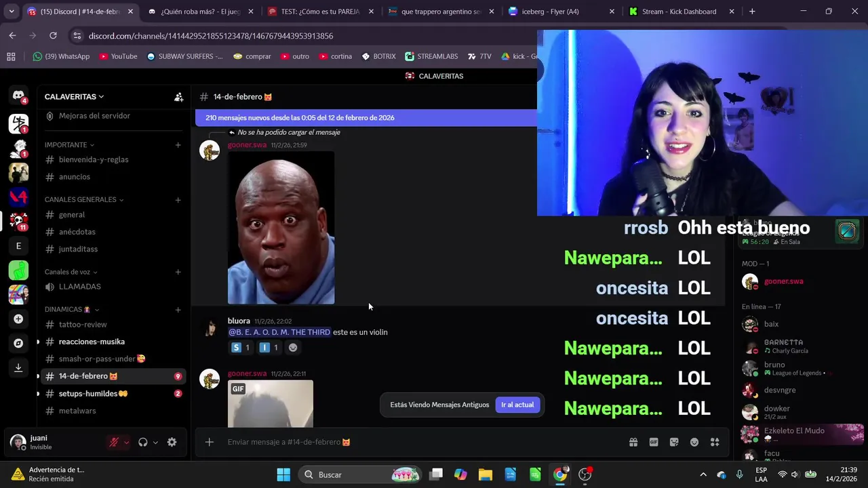Open the emoji picker in message bar

point(694,442)
